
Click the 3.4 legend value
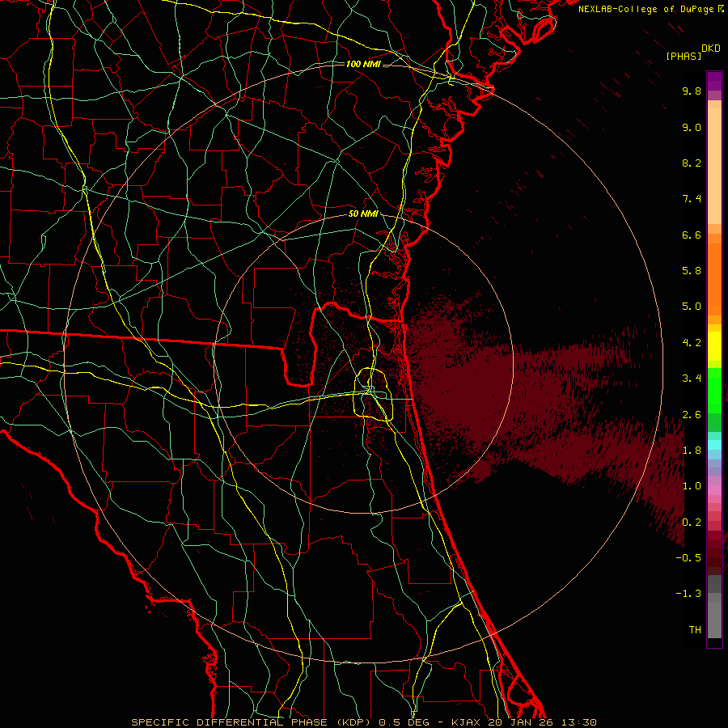click(692, 379)
